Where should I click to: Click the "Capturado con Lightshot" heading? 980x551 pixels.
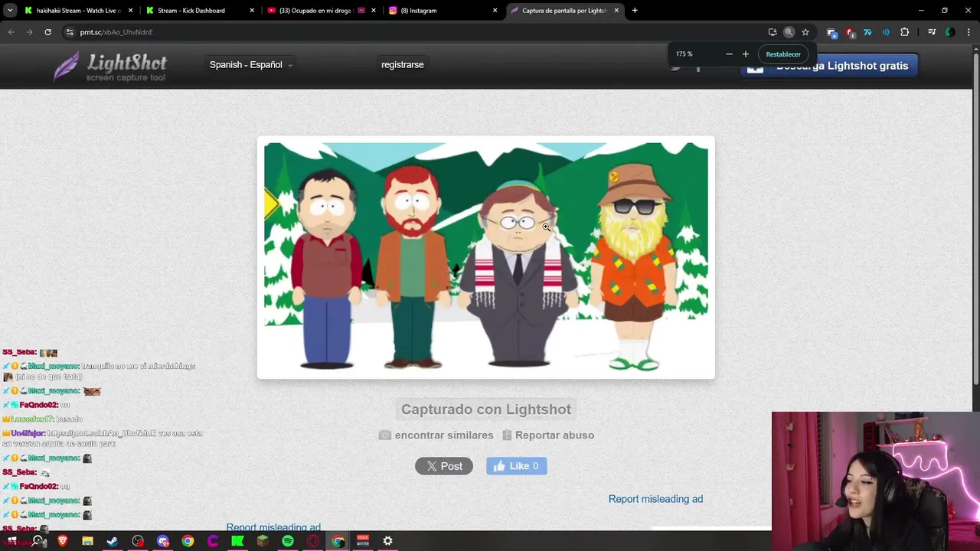(x=486, y=409)
